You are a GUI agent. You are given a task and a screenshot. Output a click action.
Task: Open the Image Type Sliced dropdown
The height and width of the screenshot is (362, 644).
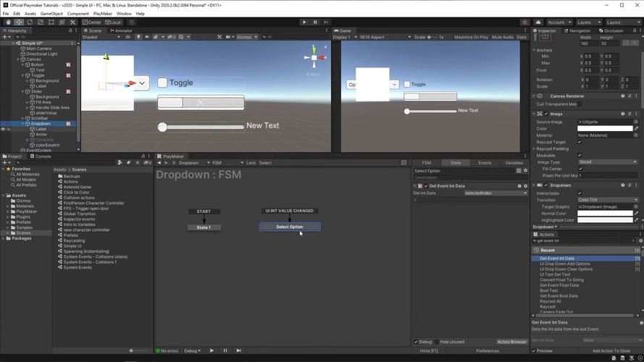coord(608,162)
